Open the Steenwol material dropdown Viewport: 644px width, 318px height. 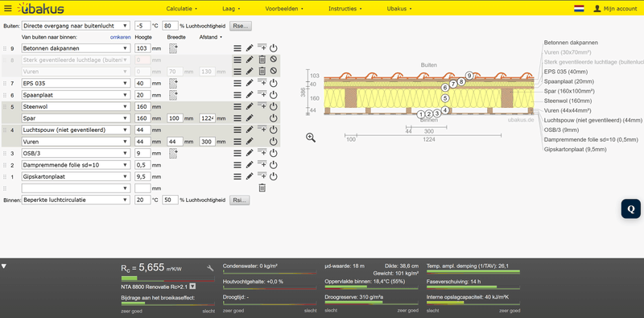(x=76, y=106)
